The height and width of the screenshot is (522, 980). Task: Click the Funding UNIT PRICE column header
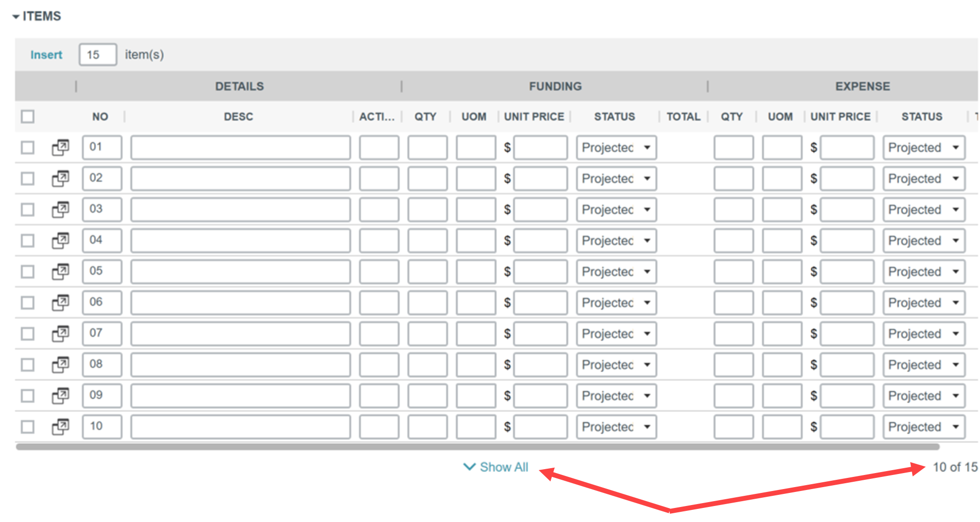pos(534,117)
